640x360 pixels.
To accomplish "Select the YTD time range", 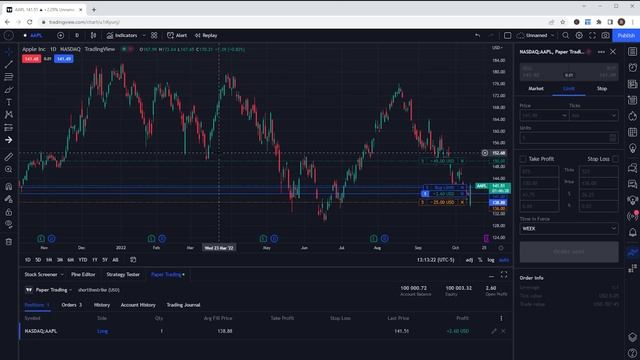I will 82,260.
